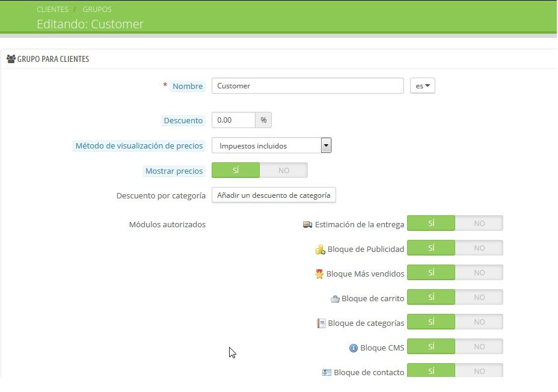Click the Bloque de categorías module name
Image resolution: width=558 pixels, height=392 pixels.
[366, 323]
